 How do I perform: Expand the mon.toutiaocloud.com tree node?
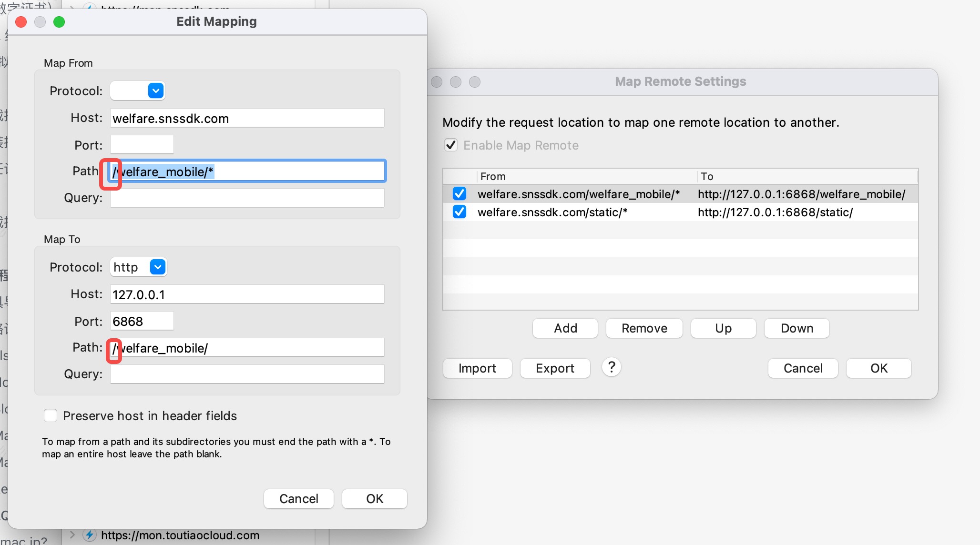pyautogui.click(x=72, y=535)
